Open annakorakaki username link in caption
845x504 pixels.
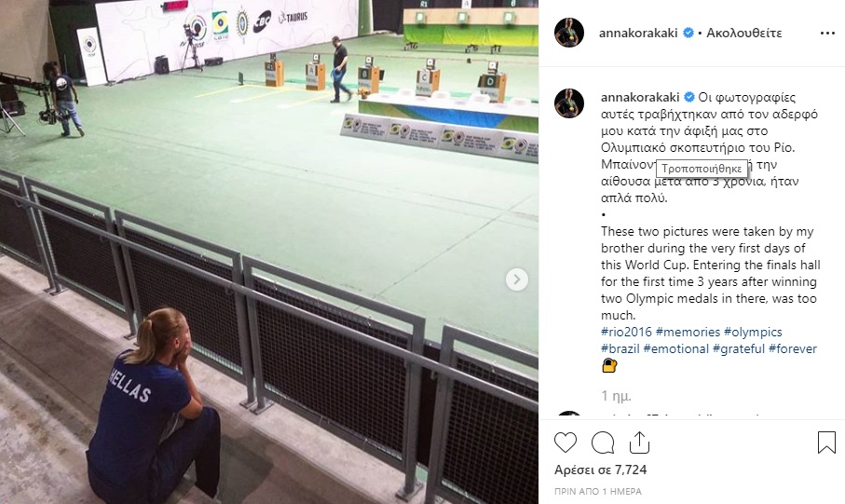coord(640,98)
